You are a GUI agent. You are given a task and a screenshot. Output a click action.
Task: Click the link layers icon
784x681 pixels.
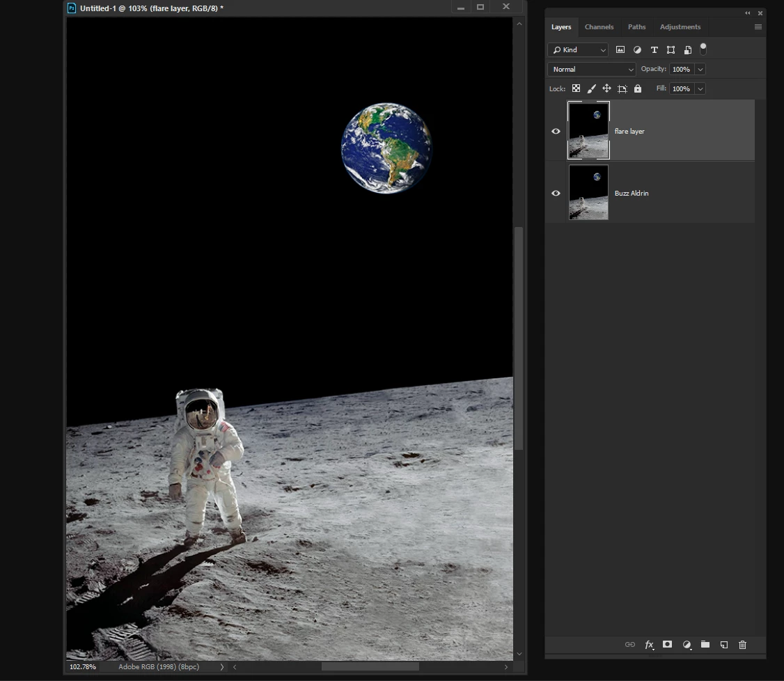630,645
